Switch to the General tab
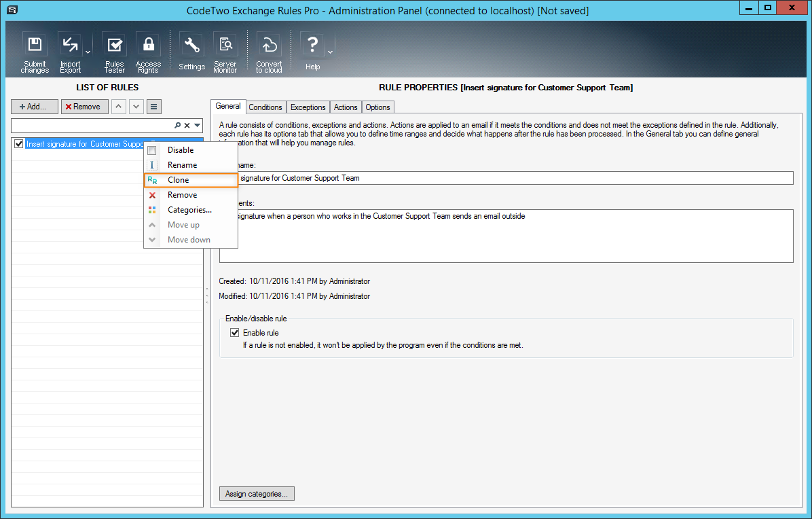 point(228,106)
